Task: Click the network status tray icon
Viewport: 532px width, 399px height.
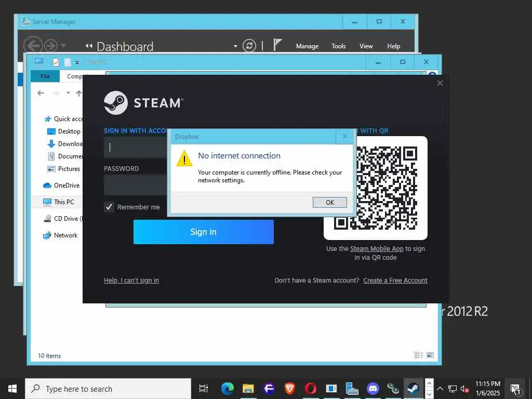Action: (453, 389)
